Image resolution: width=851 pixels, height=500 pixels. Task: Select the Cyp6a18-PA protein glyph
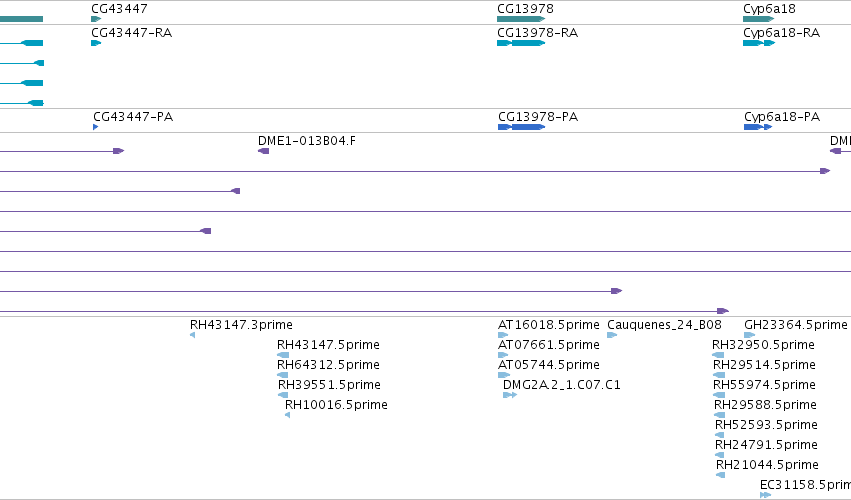tap(758, 127)
